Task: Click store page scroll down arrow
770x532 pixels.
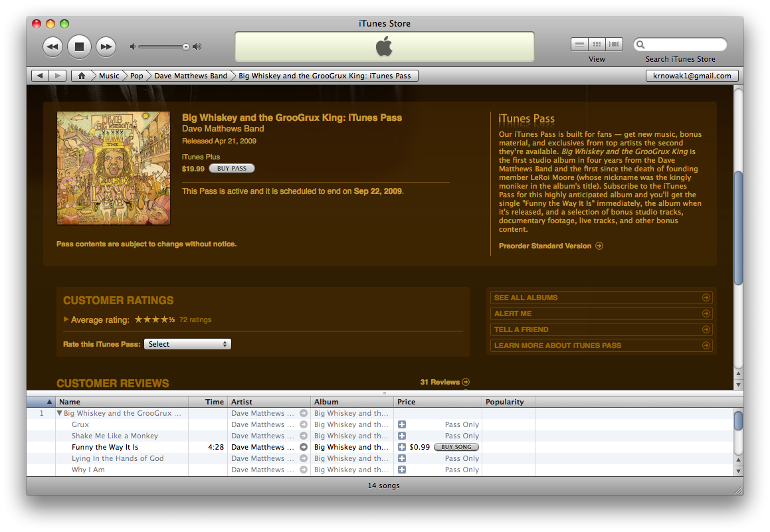Action: (739, 385)
